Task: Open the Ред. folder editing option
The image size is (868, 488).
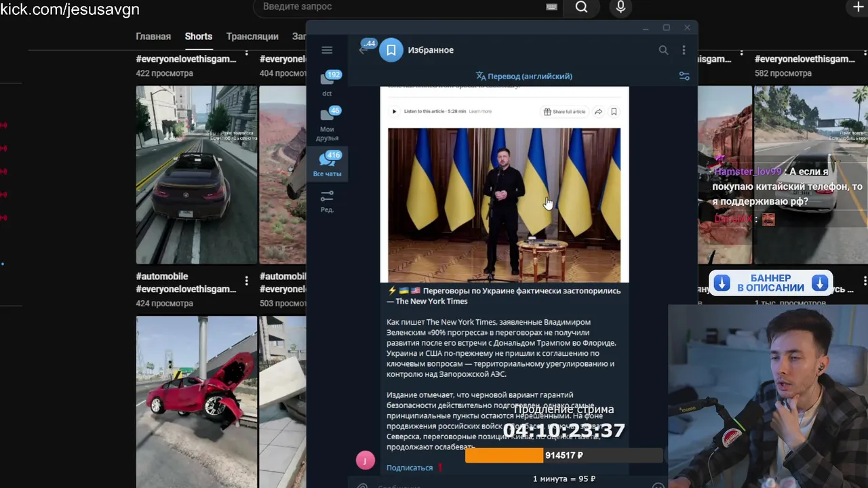Action: [327, 201]
